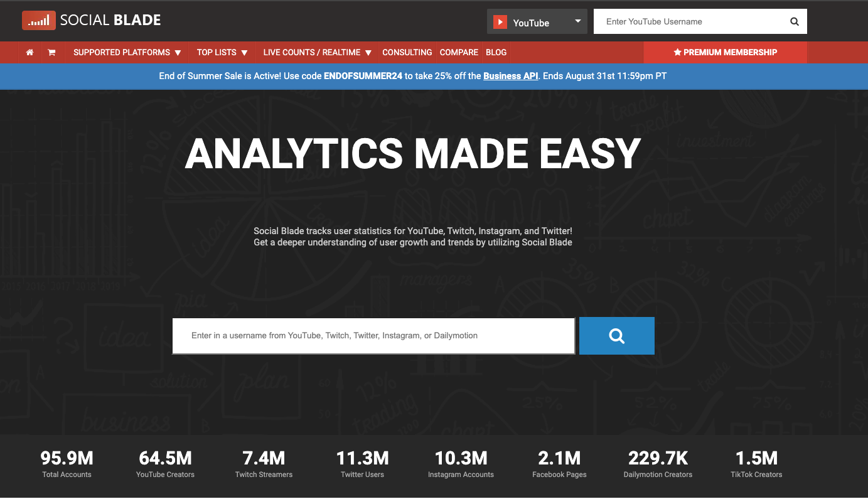Open the Consulting page
The image size is (868, 499).
pos(407,53)
